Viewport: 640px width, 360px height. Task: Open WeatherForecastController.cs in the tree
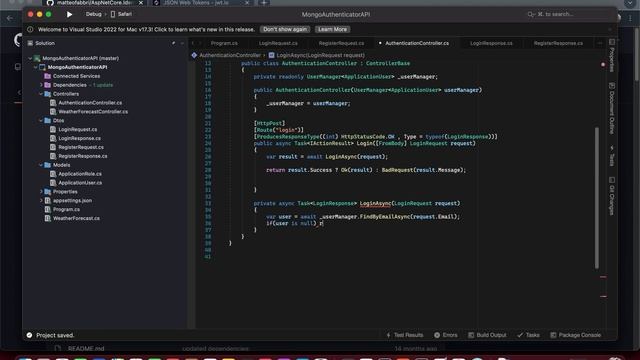click(x=93, y=112)
